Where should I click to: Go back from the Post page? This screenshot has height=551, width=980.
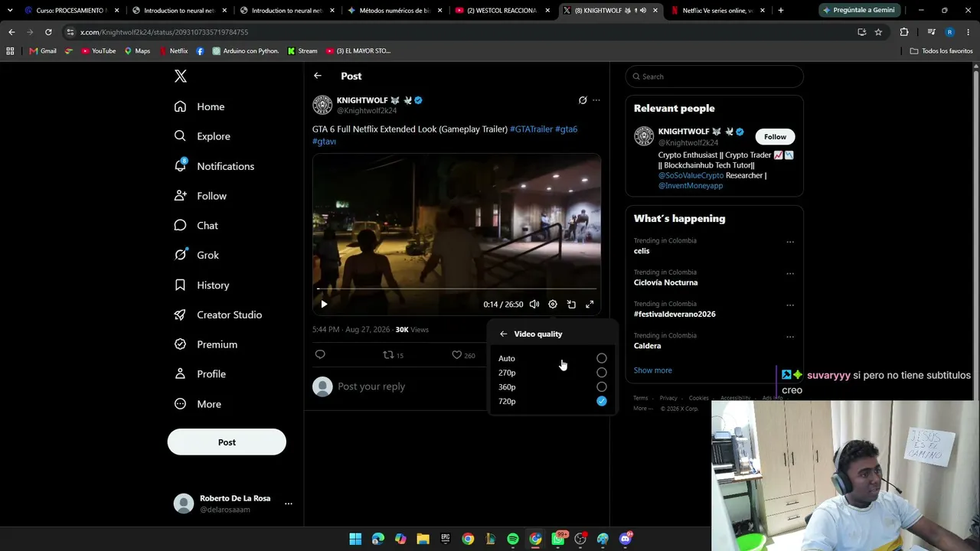tap(318, 76)
